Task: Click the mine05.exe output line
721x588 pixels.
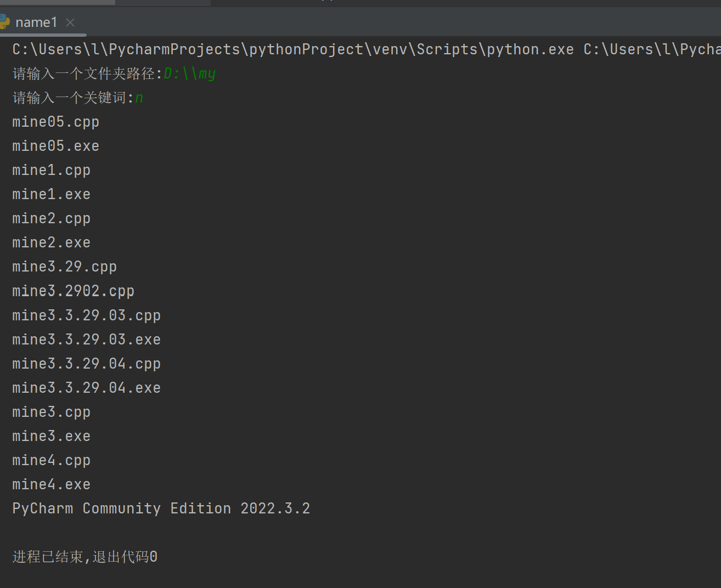Action: (56, 146)
